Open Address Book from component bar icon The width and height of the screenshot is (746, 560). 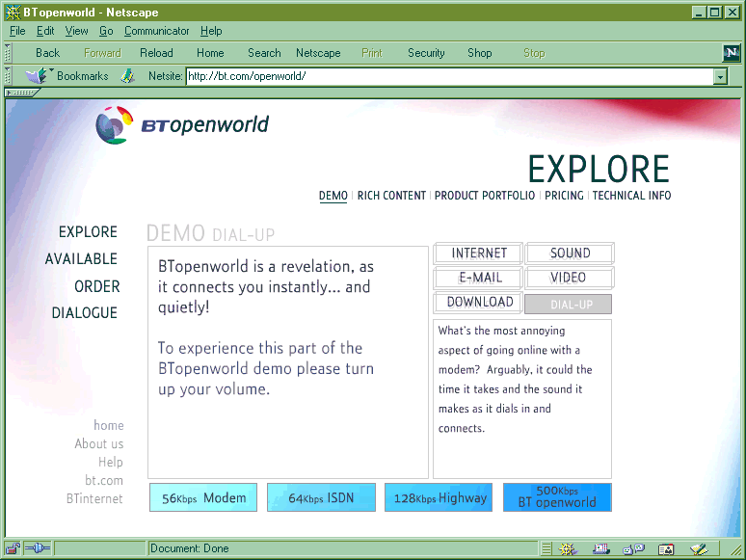coord(666,549)
